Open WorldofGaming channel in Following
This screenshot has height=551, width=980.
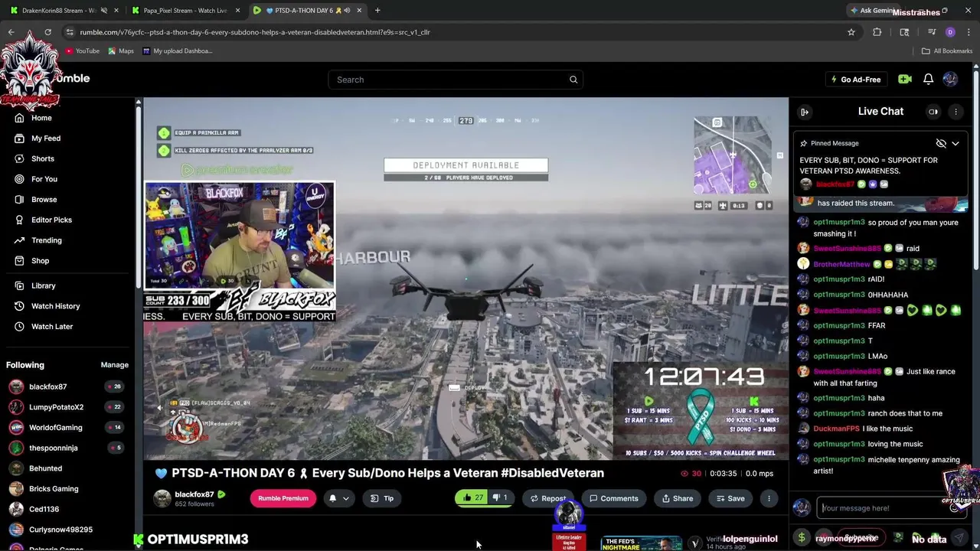(55, 428)
